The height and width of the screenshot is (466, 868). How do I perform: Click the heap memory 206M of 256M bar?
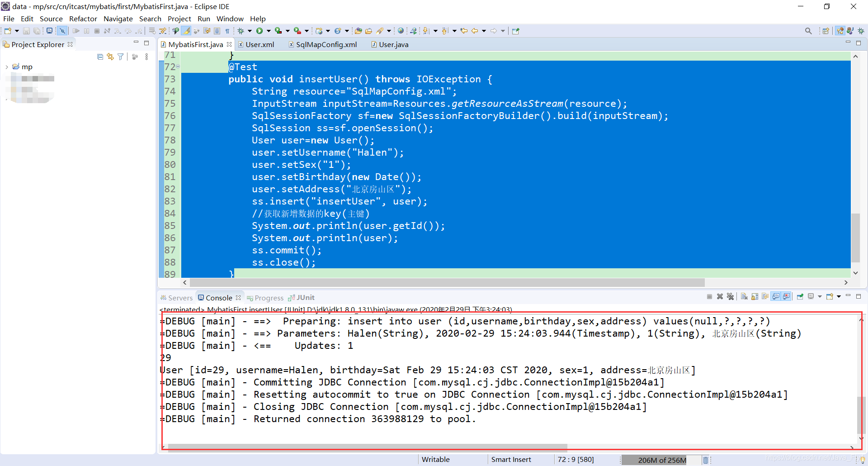pyautogui.click(x=662, y=460)
